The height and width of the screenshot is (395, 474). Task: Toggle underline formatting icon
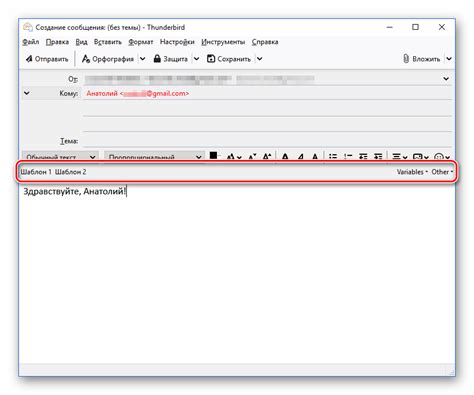(315, 156)
